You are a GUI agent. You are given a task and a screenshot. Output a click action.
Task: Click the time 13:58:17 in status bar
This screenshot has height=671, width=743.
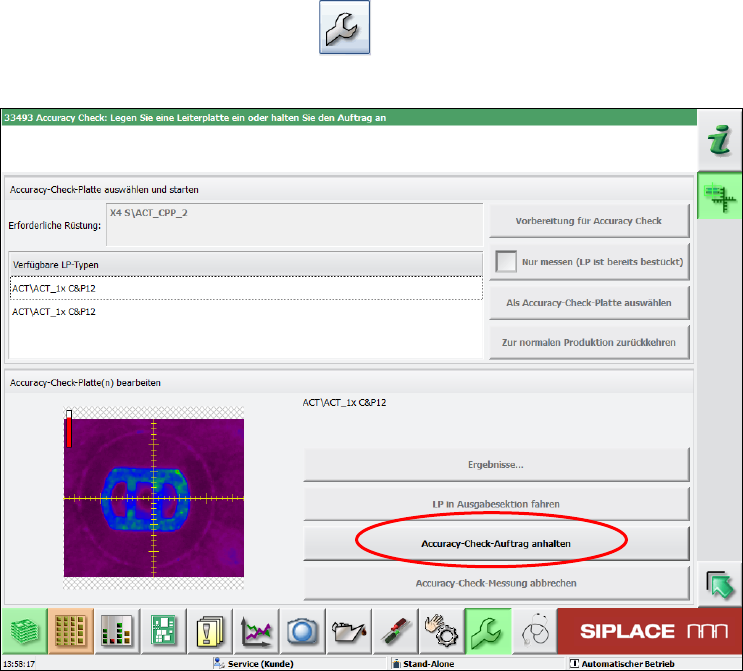(x=19, y=664)
